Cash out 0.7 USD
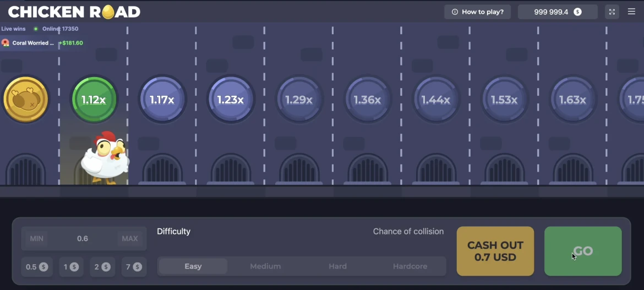Screen dimensions: 644x290 495,251
